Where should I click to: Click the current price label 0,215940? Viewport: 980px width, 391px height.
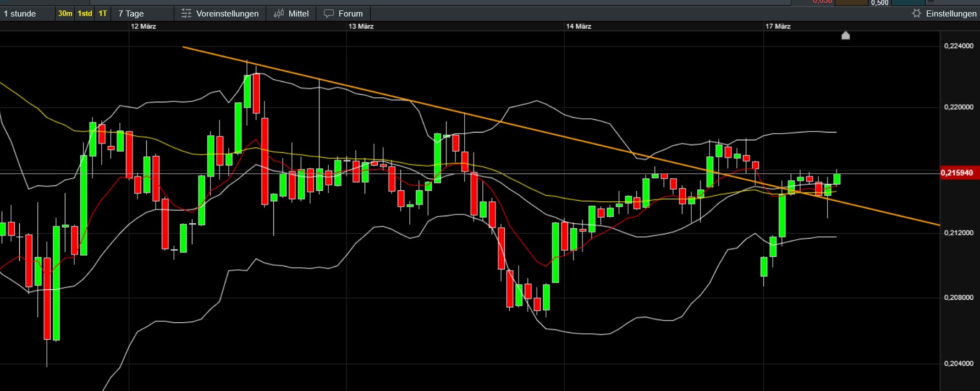click(960, 173)
